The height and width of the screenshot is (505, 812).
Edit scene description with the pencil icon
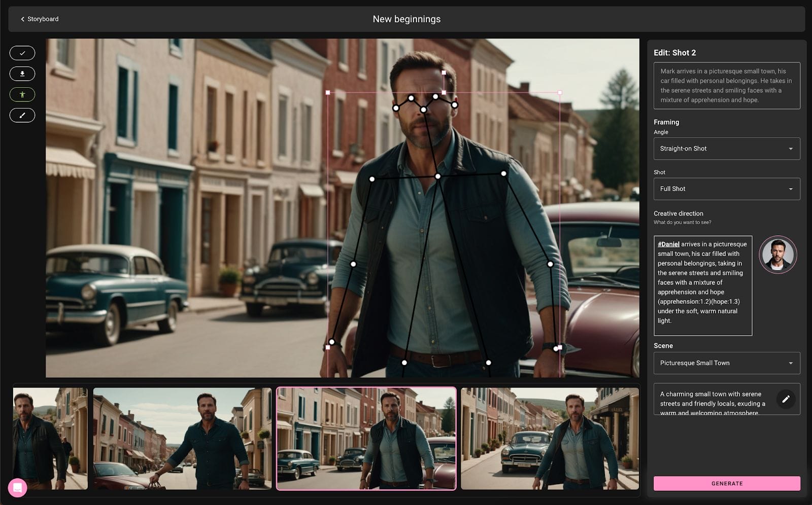[785, 399]
